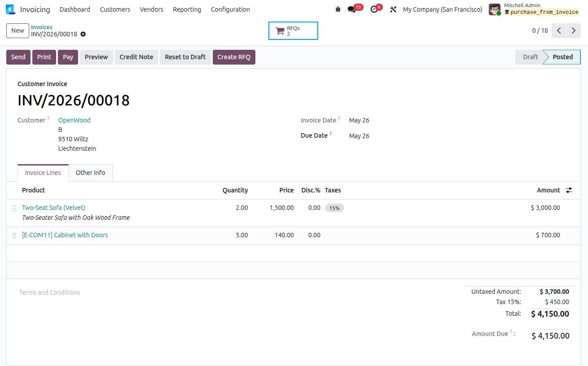Click the Print button
This screenshot has height=366, width=588.
[44, 57]
